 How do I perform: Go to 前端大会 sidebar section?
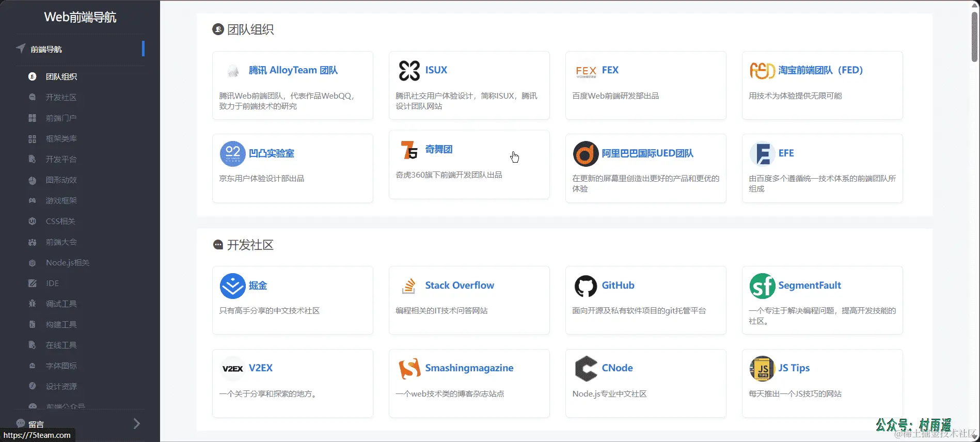tap(61, 242)
